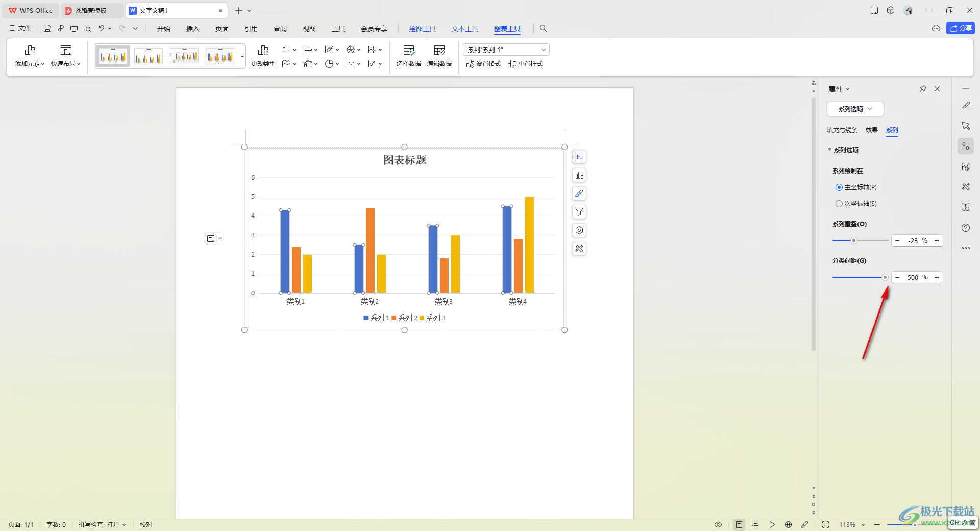Click the Print icon in quick toolbar
The image size is (980, 531).
74,29
